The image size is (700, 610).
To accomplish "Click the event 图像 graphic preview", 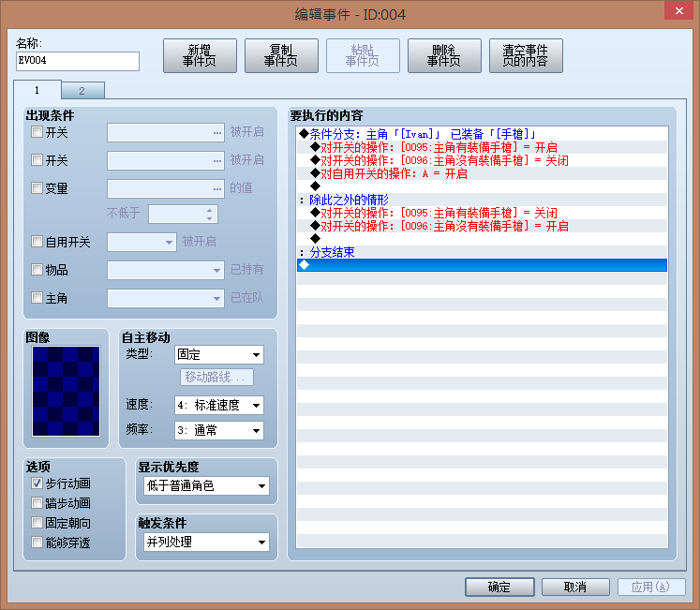I will pyautogui.click(x=67, y=391).
